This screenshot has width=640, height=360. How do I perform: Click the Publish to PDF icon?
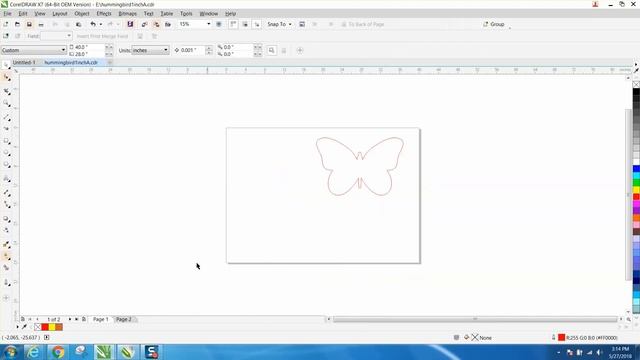pyautogui.click(x=168, y=24)
